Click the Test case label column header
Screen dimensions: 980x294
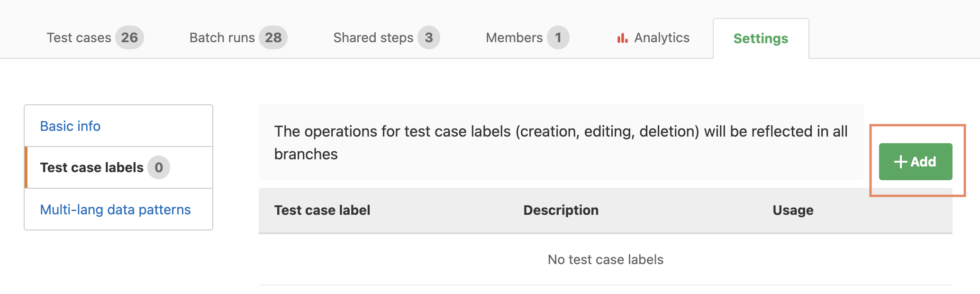pyautogui.click(x=322, y=210)
